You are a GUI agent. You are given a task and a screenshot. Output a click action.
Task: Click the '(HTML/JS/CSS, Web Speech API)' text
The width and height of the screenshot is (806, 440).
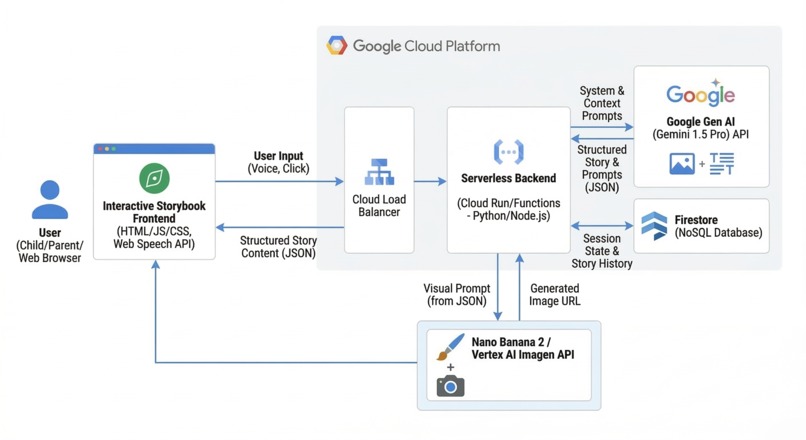(154, 237)
